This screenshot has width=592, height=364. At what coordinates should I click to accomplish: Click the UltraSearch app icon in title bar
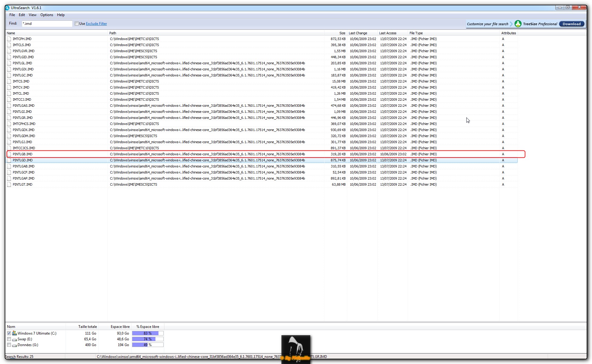click(7, 8)
